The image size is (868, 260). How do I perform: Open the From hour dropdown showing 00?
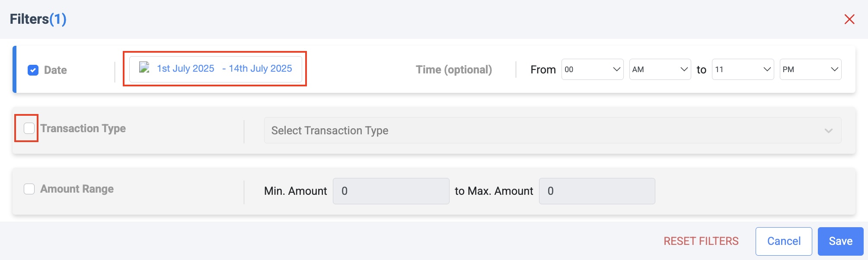coord(592,70)
